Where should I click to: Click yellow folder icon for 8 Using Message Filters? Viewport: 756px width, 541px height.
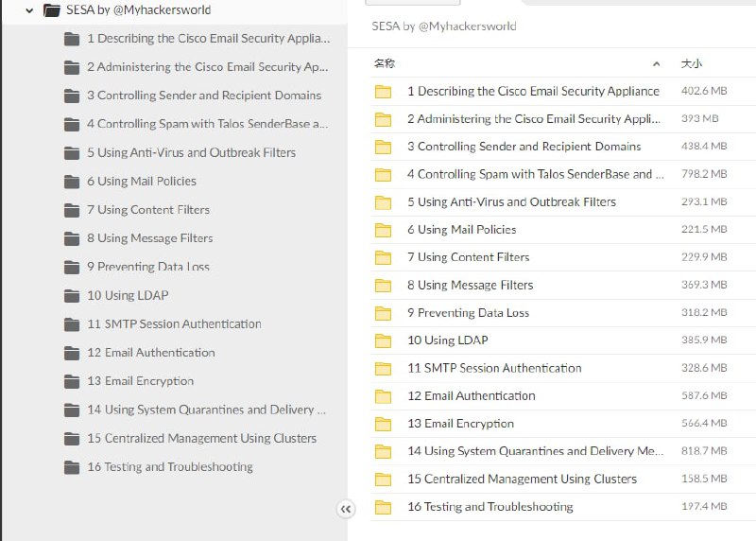[384, 286]
